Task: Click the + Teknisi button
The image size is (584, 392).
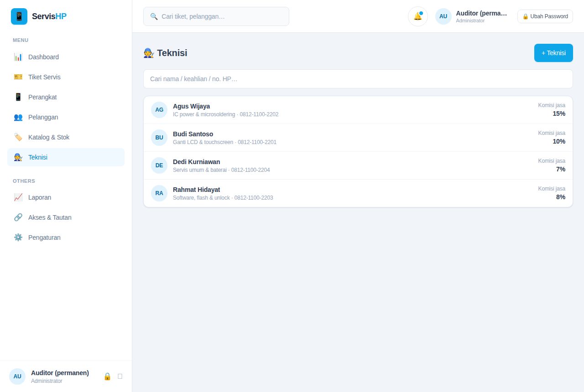Action: click(553, 53)
